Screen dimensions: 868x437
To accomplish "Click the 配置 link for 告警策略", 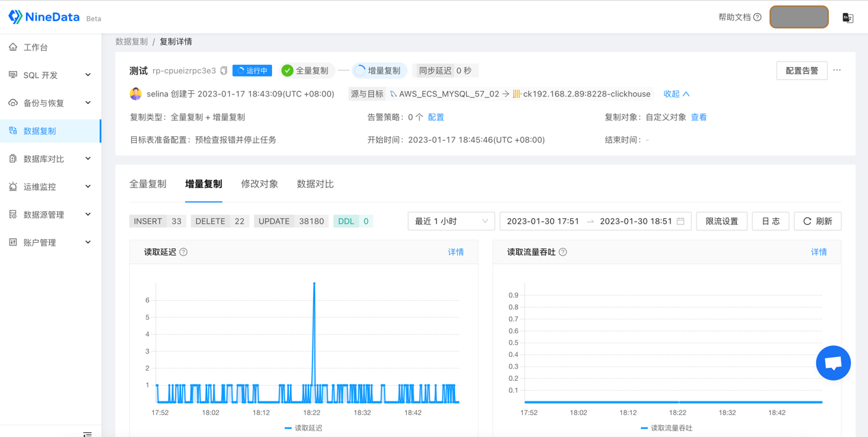I will tap(436, 117).
